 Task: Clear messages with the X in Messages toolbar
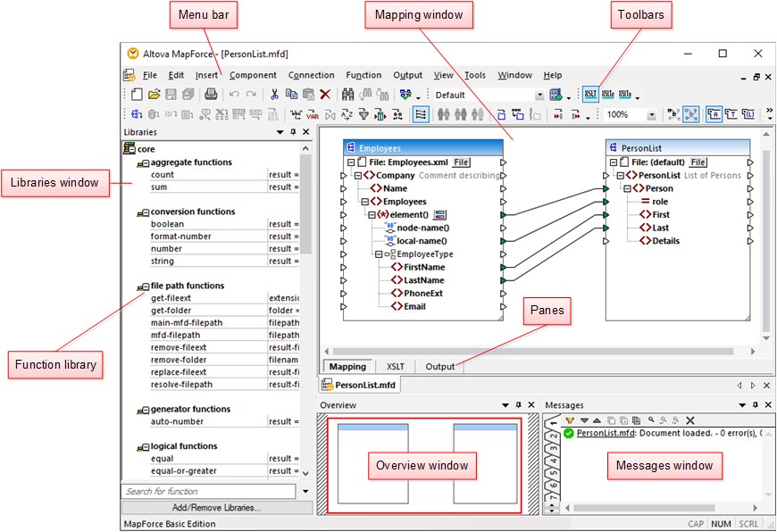tap(689, 420)
